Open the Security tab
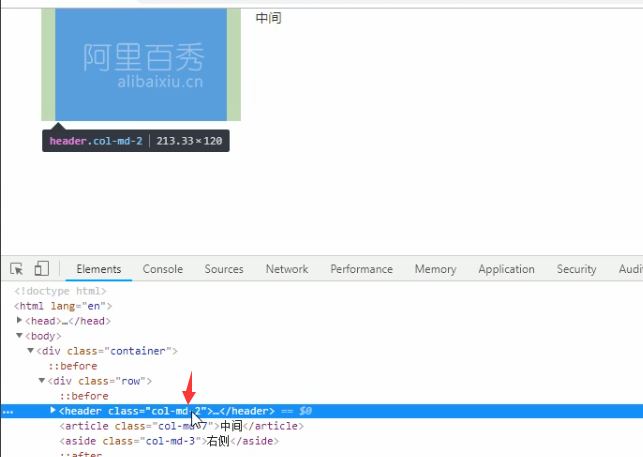This screenshot has height=457, width=643. click(x=577, y=269)
